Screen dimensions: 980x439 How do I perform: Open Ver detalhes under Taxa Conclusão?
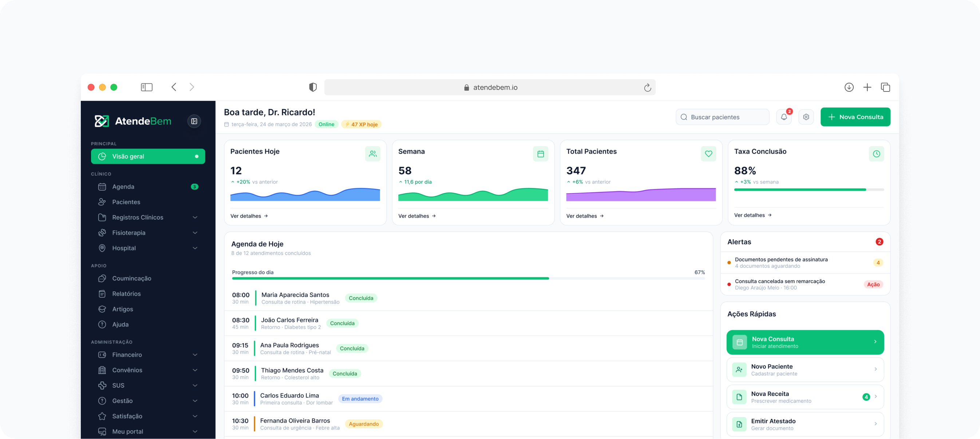click(x=752, y=215)
